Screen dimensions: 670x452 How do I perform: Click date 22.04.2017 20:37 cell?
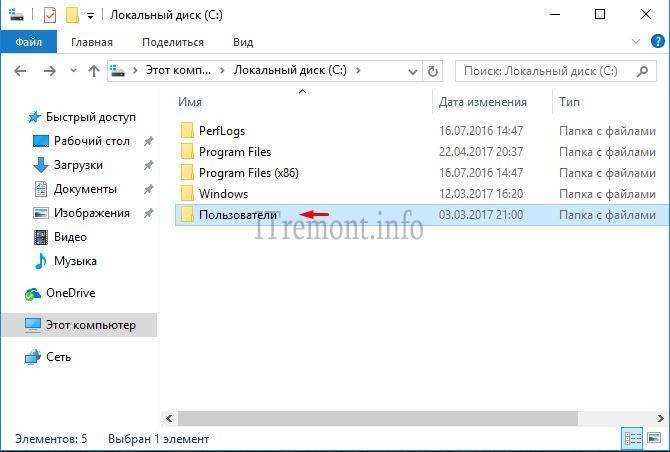481,152
